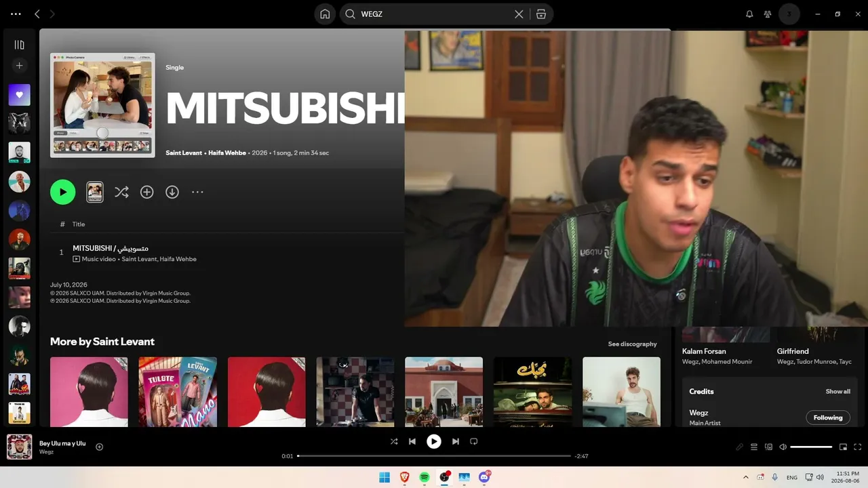
Task: Open now-playing Bey Ulu ma y Ulu cover
Action: point(19,447)
